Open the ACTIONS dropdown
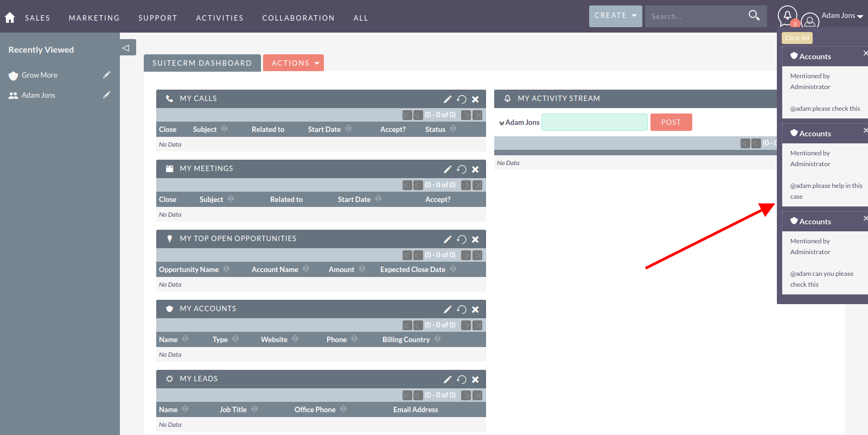Viewport: 868px width, 435px height. (293, 63)
